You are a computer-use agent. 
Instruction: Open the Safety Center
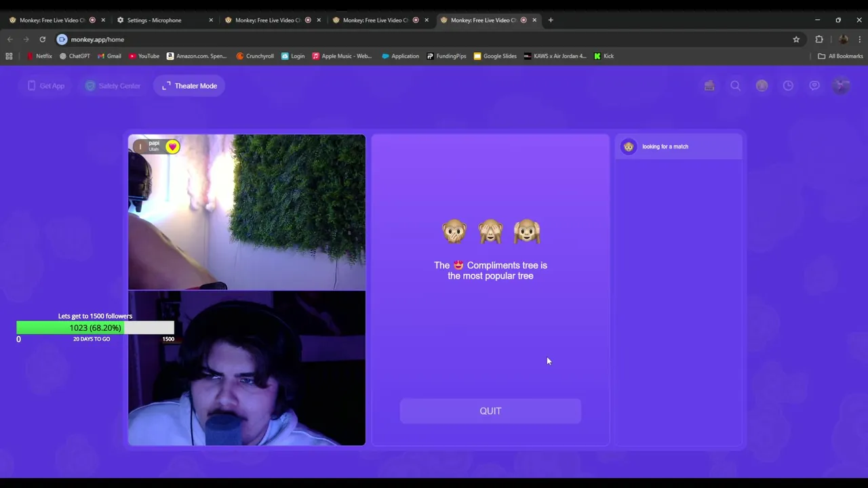pos(113,85)
